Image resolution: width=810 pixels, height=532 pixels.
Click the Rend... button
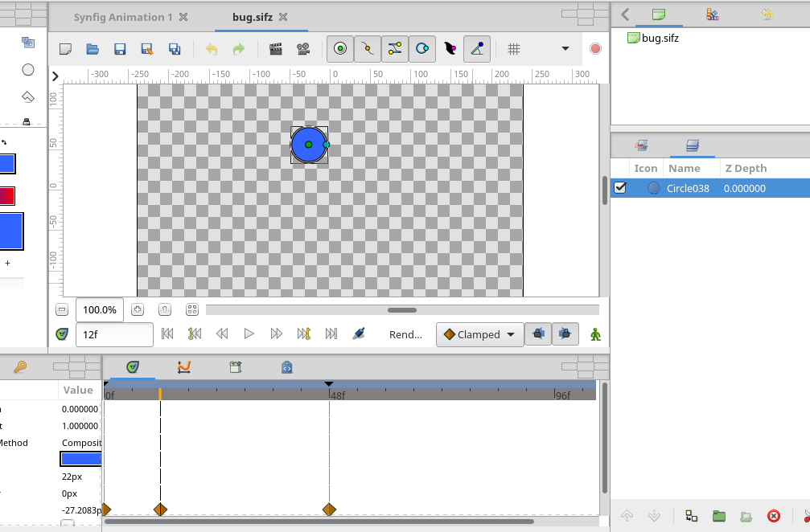tap(405, 334)
